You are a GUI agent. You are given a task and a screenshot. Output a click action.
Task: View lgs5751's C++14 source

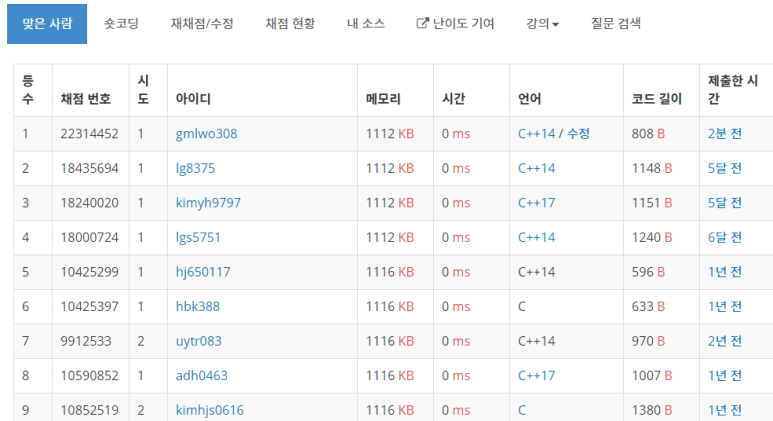coord(536,237)
